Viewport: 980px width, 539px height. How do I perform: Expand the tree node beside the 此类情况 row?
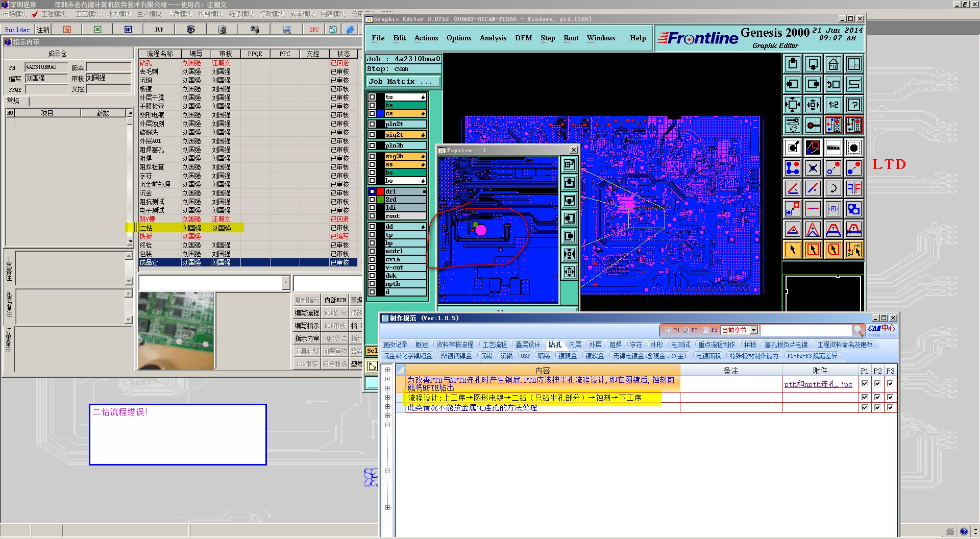[x=388, y=407]
